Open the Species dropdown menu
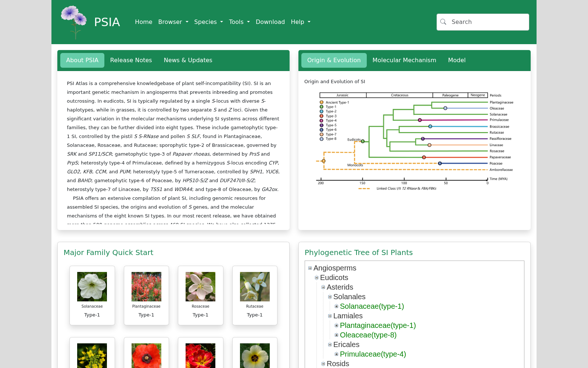The image size is (588, 368). point(208,22)
